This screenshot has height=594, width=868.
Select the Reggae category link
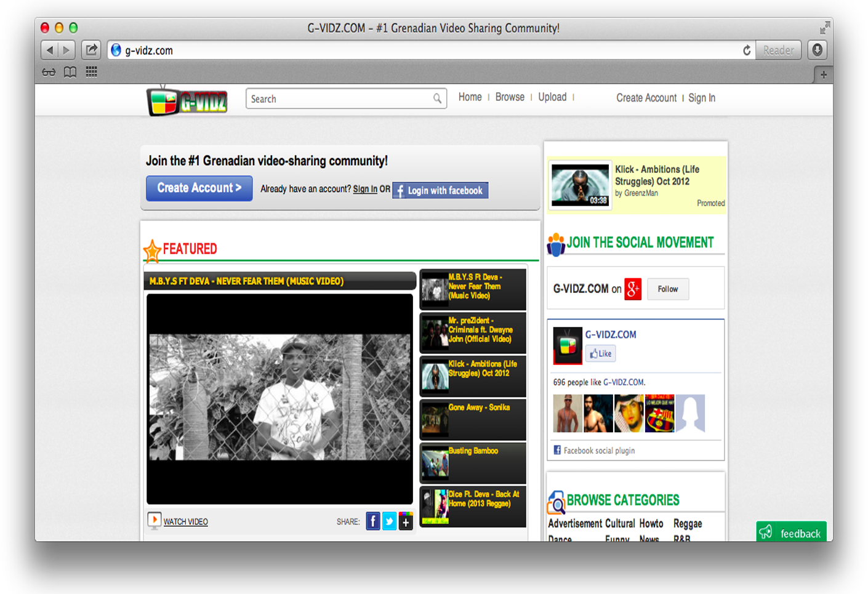(x=688, y=523)
